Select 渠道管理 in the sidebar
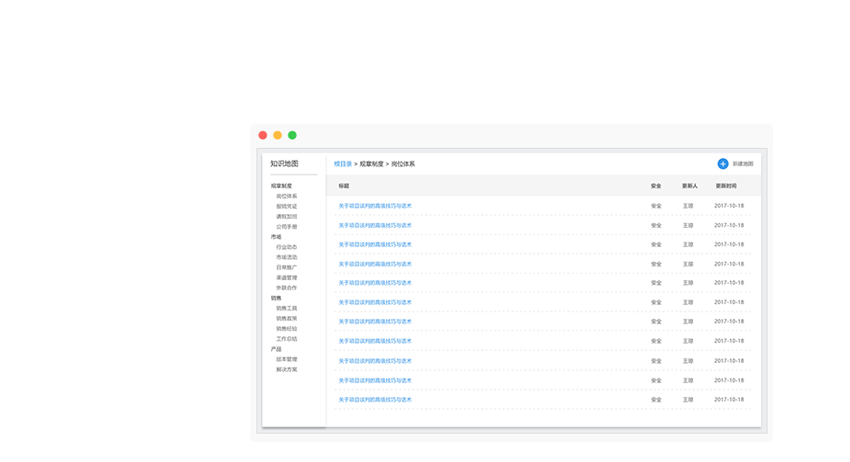Image resolution: width=850 pixels, height=462 pixels. (286, 278)
